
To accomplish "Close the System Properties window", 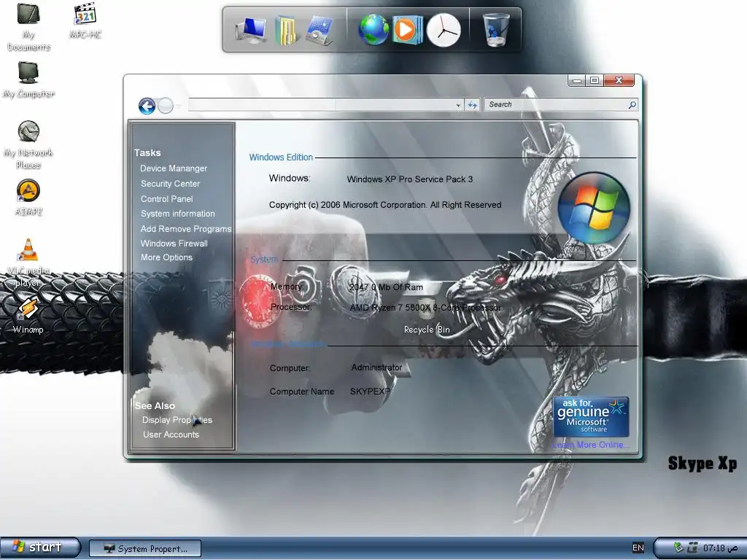I will [619, 80].
